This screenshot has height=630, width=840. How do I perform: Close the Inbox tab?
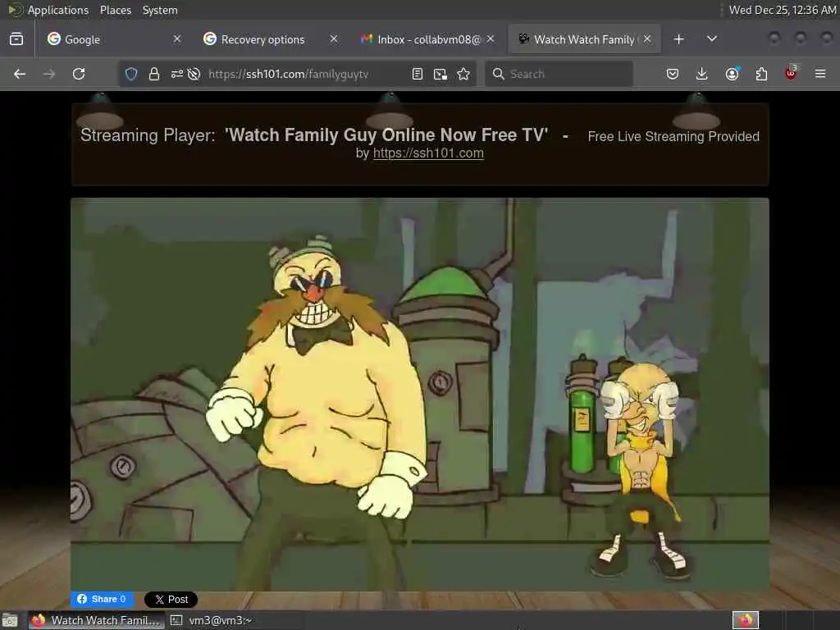click(x=491, y=39)
